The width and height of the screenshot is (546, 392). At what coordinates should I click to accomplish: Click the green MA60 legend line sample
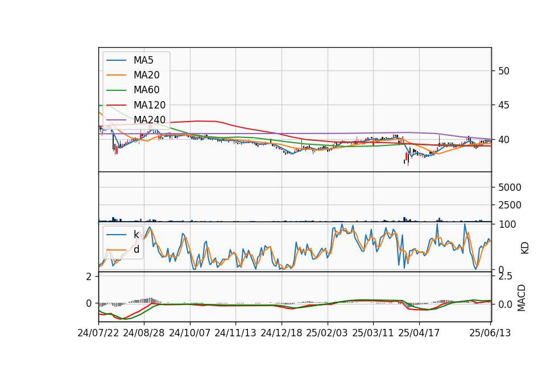(x=116, y=90)
